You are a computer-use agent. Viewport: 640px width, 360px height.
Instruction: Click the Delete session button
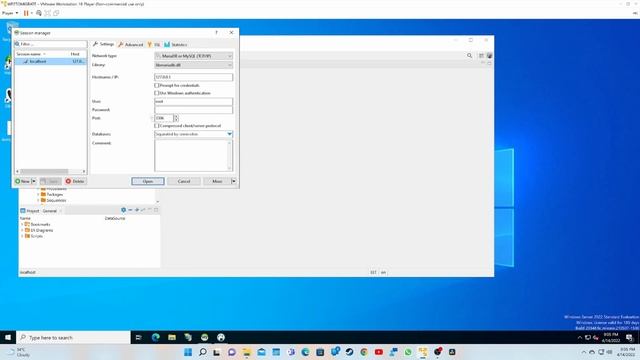tap(75, 181)
